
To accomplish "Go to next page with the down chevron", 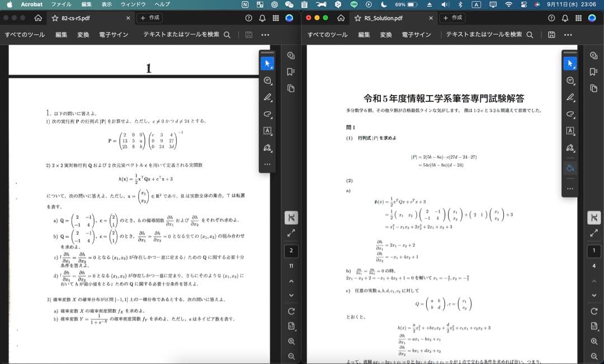I will [290, 295].
